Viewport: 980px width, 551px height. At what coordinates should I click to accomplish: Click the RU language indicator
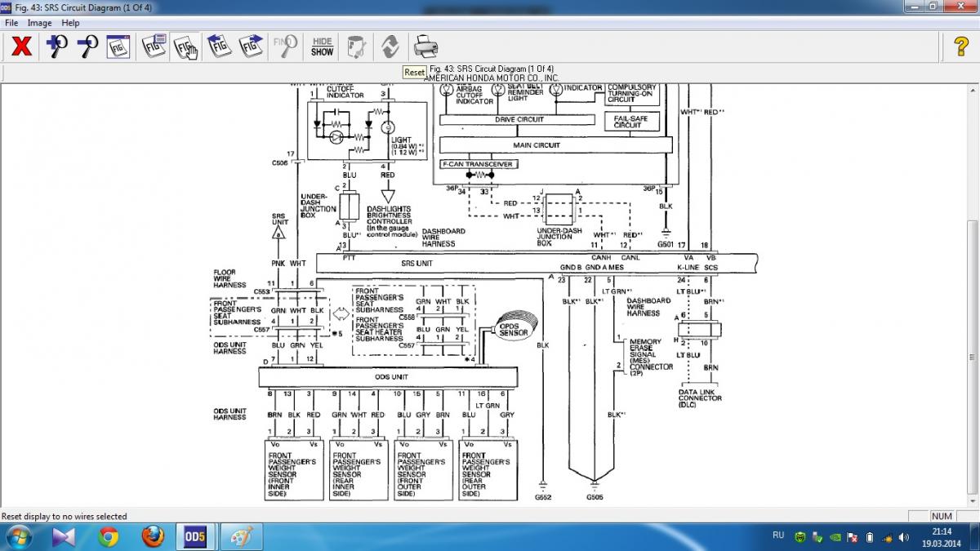pyautogui.click(x=778, y=535)
